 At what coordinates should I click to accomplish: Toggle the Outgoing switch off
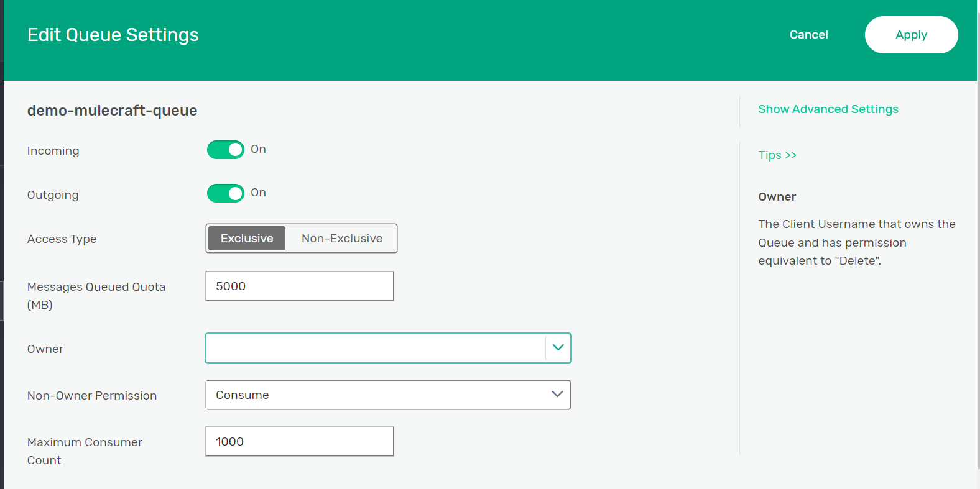tap(225, 193)
